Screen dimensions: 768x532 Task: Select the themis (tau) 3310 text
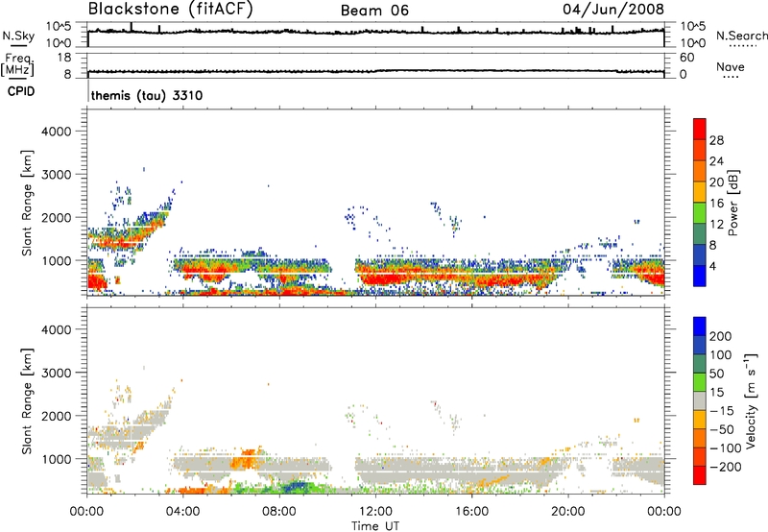147,95
